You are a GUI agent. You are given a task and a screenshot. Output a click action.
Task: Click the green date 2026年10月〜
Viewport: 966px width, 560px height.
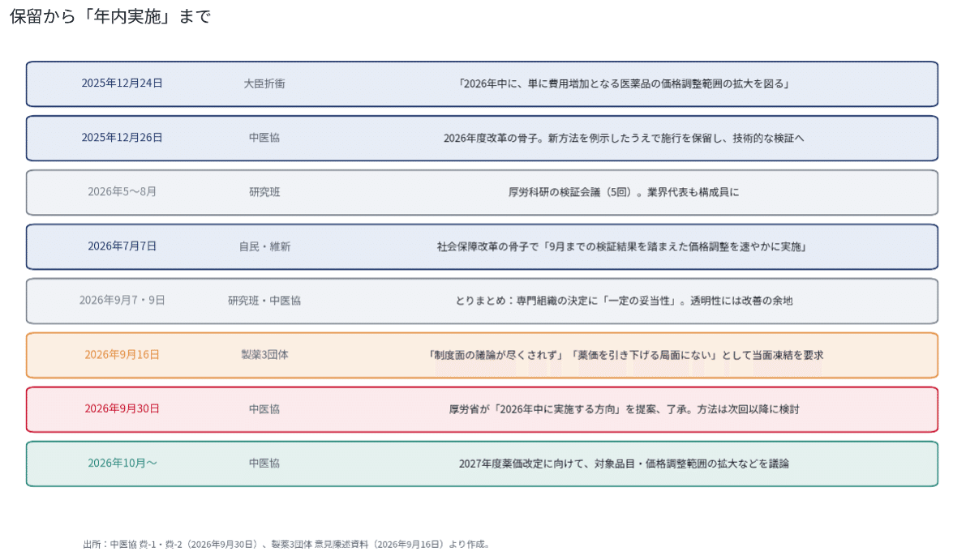122,464
